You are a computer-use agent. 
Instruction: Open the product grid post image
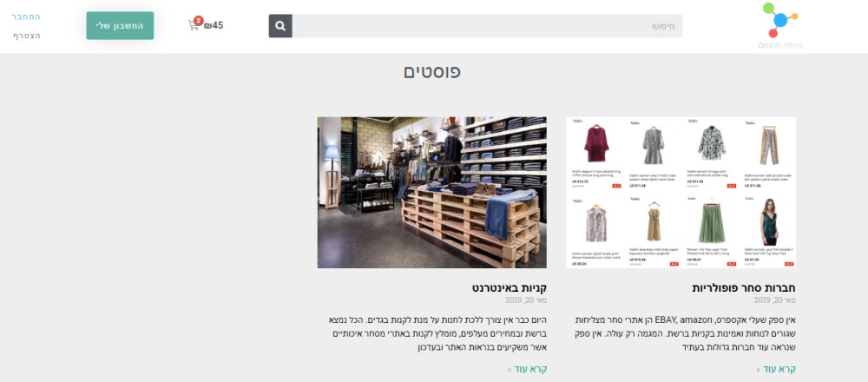point(681,192)
